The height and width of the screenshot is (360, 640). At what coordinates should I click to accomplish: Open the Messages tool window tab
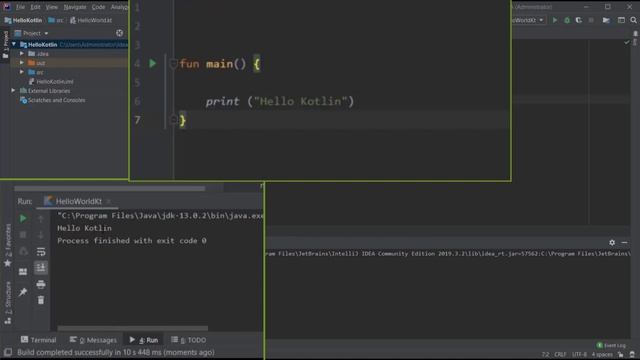pos(93,340)
